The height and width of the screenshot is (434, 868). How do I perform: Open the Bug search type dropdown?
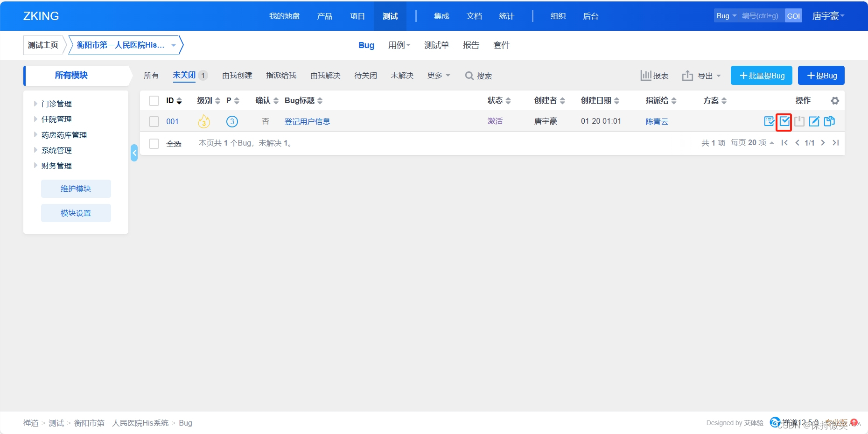726,16
